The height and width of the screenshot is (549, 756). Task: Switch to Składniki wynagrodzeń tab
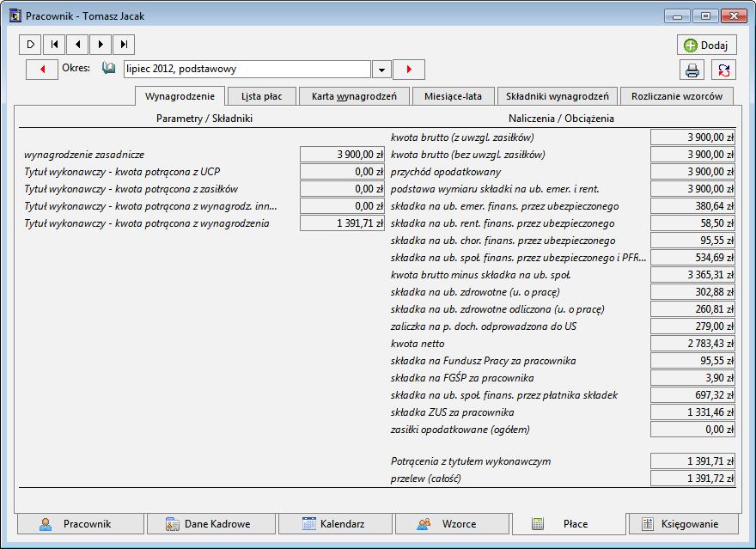tap(558, 96)
